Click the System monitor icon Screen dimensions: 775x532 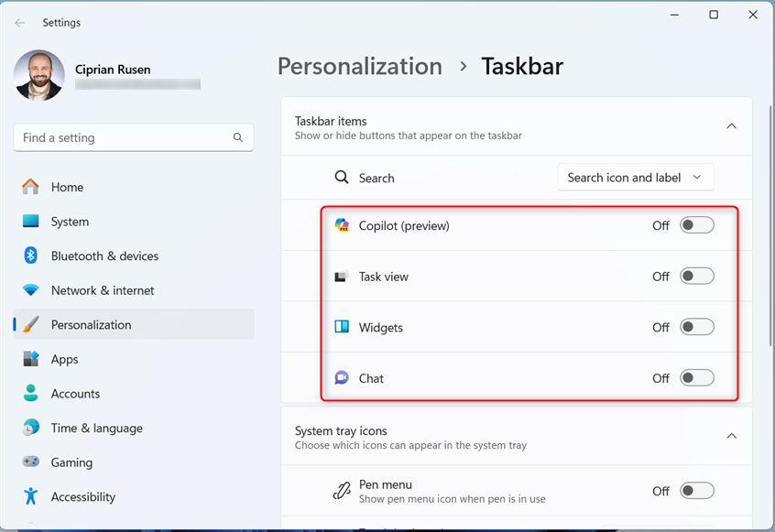click(30, 222)
